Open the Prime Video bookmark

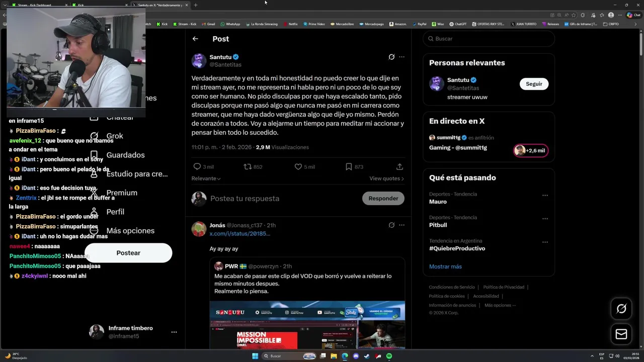[314, 24]
